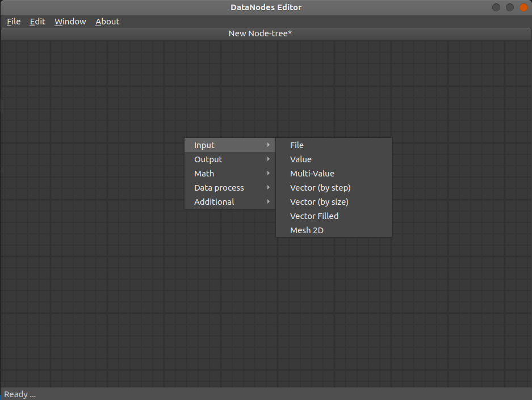
Task: Choose Vector (by size) node
Action: click(x=334, y=202)
